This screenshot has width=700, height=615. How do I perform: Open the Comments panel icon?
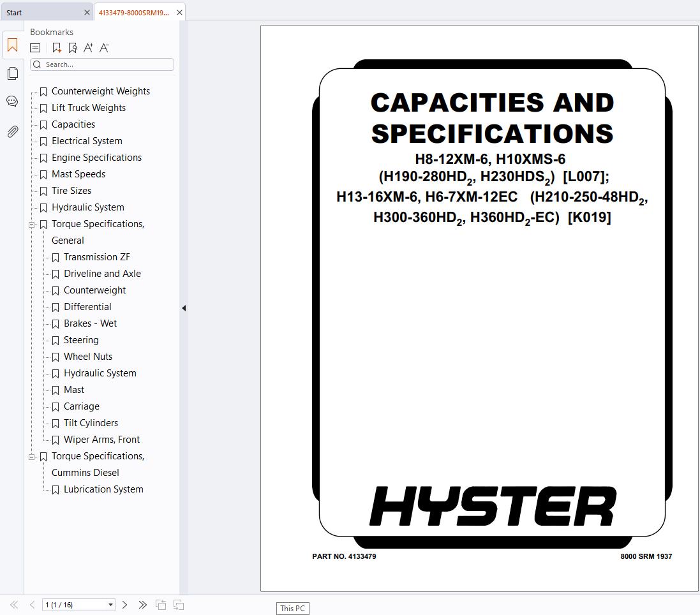click(13, 102)
